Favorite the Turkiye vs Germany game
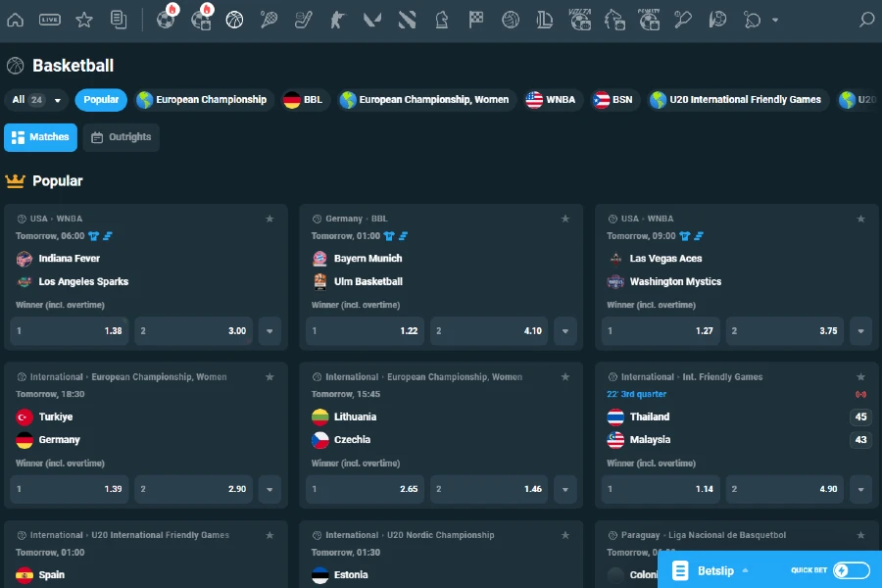This screenshot has height=588, width=882. [x=269, y=376]
